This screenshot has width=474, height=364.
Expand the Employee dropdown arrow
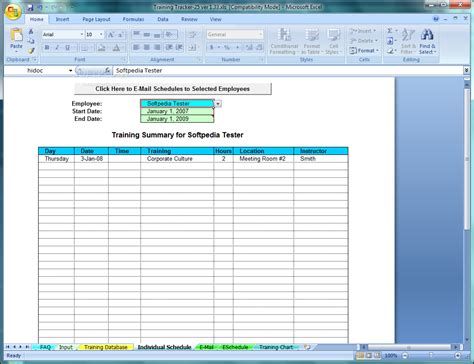[218, 104]
